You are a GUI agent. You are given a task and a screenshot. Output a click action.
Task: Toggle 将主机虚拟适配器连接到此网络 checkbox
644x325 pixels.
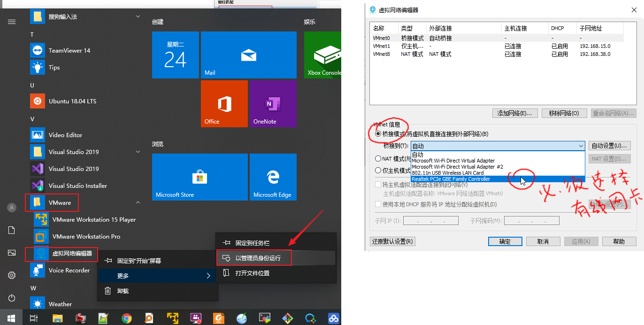click(378, 185)
